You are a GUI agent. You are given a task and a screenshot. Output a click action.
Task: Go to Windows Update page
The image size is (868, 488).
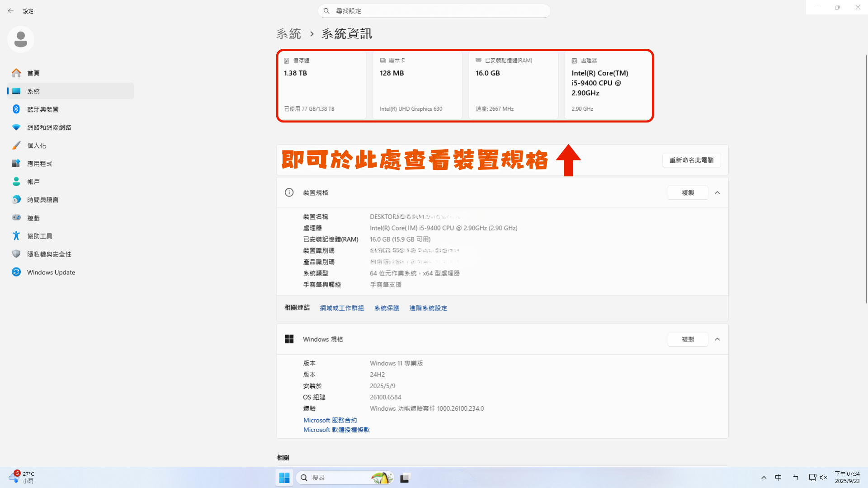pyautogui.click(x=51, y=272)
